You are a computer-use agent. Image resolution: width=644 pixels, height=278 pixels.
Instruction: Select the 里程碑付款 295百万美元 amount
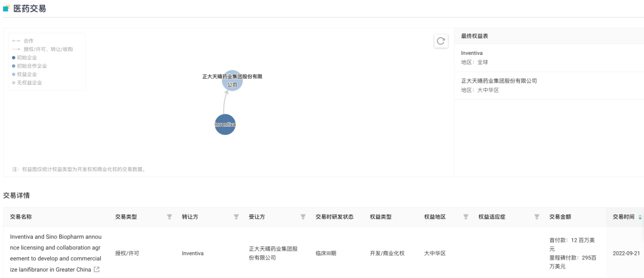[573, 262]
